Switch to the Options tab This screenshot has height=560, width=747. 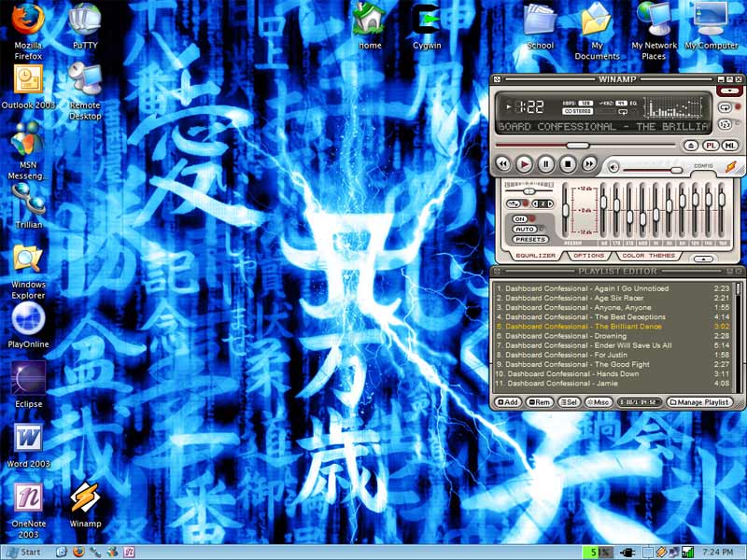pos(588,255)
